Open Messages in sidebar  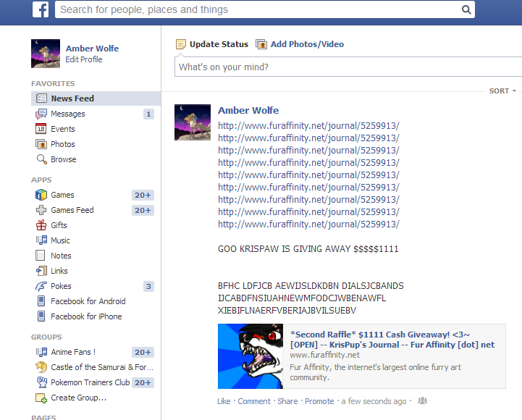tap(68, 114)
